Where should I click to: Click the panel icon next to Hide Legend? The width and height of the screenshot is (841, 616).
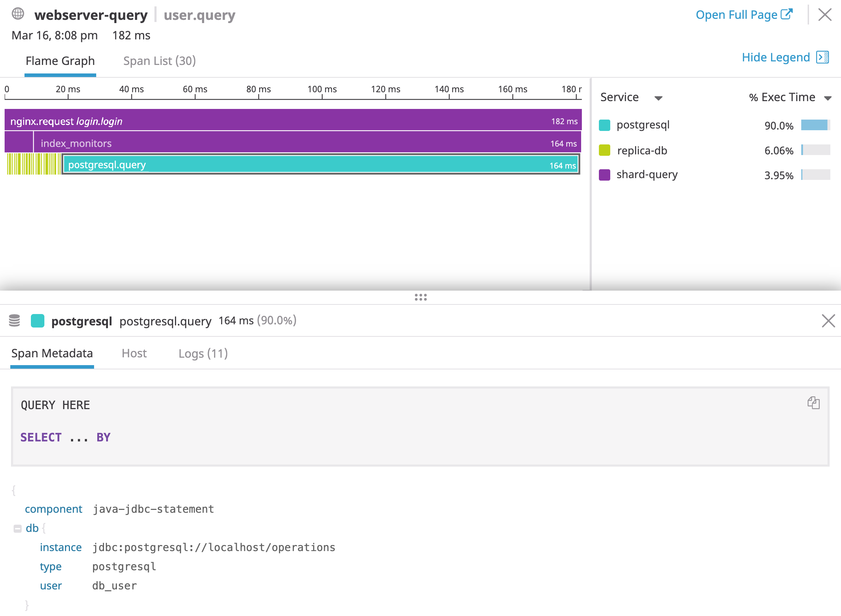pyautogui.click(x=823, y=57)
